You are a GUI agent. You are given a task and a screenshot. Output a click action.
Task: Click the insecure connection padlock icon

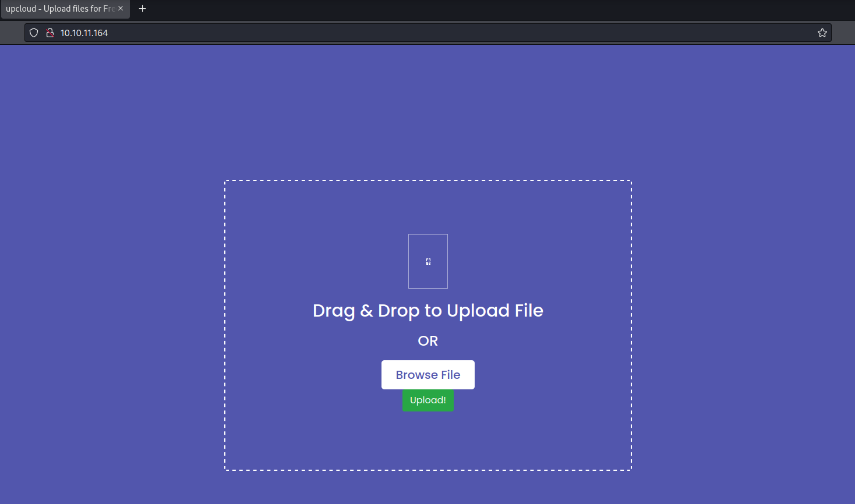click(50, 33)
